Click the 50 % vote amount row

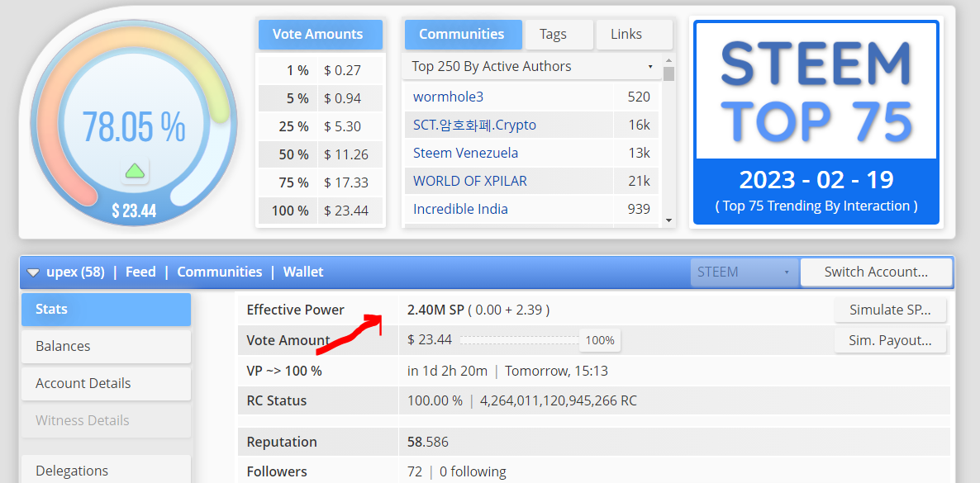(320, 155)
